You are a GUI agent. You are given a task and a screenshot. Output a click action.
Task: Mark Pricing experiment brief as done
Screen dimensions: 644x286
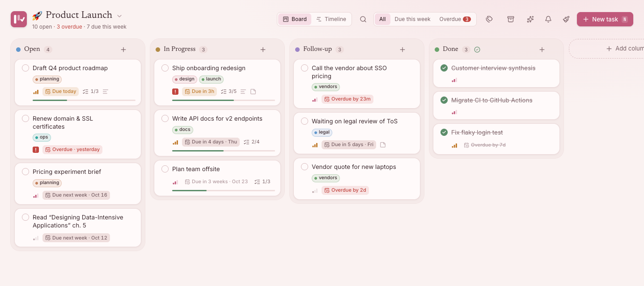[x=25, y=172]
